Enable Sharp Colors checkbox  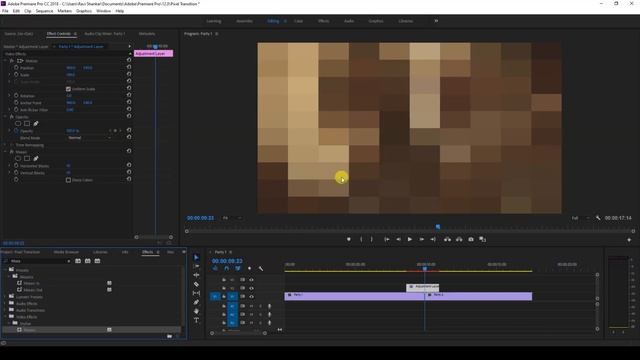(68, 180)
